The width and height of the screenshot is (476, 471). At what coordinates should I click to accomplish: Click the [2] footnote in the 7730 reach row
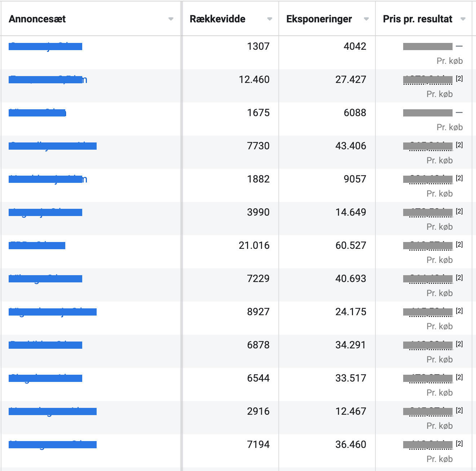click(x=459, y=145)
